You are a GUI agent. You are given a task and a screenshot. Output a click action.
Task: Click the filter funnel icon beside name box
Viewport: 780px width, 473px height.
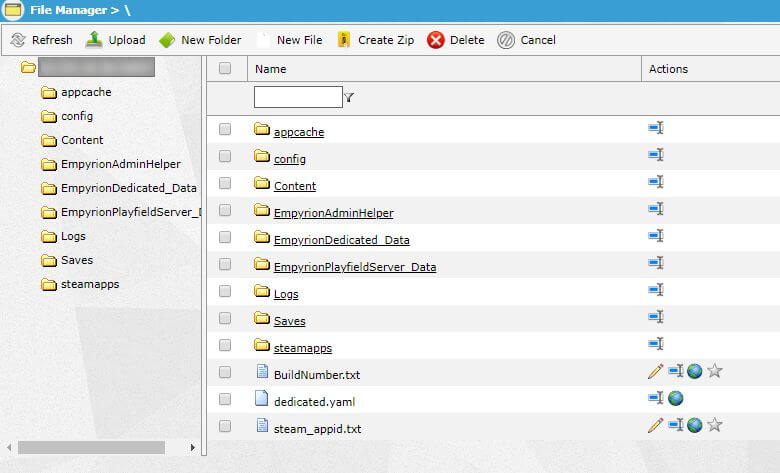(x=349, y=98)
